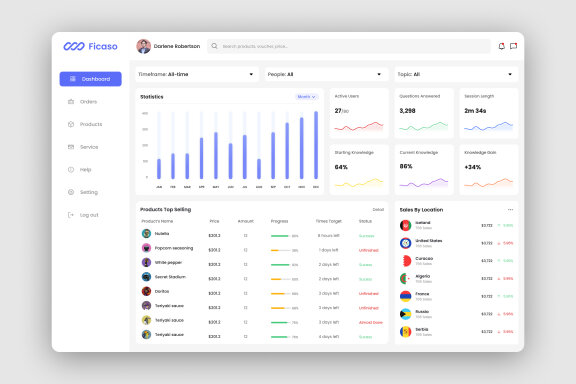Click the France flag icon

click(x=406, y=296)
